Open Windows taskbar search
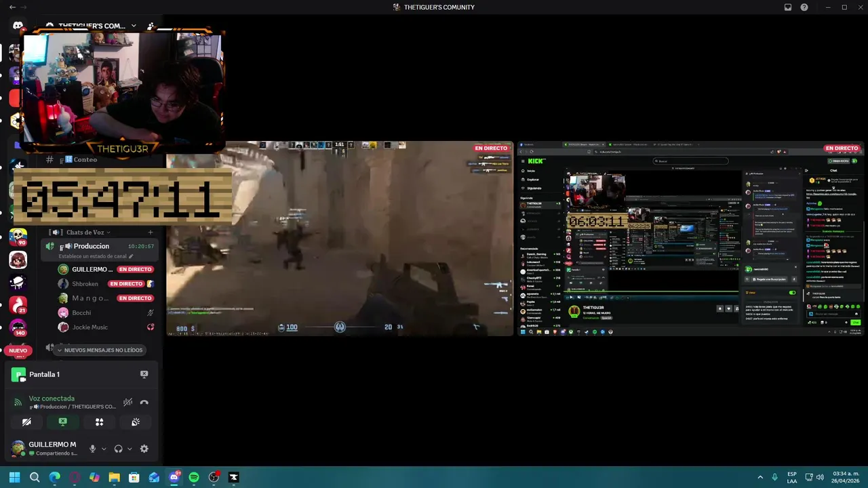 [35, 477]
